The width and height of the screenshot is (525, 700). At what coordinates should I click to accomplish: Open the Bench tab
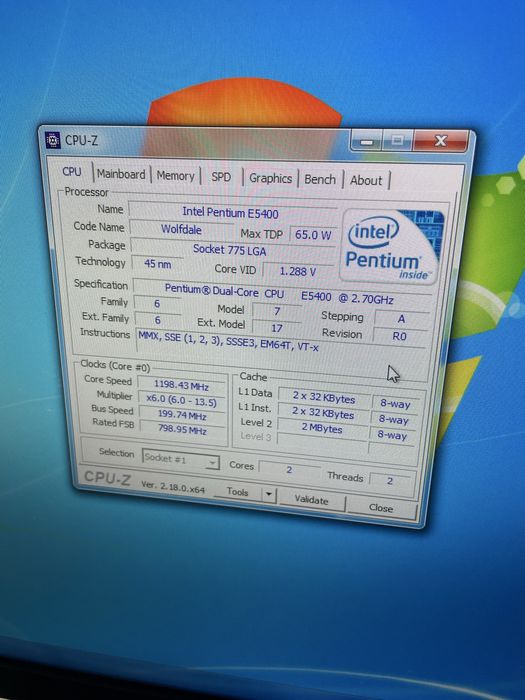(320, 179)
